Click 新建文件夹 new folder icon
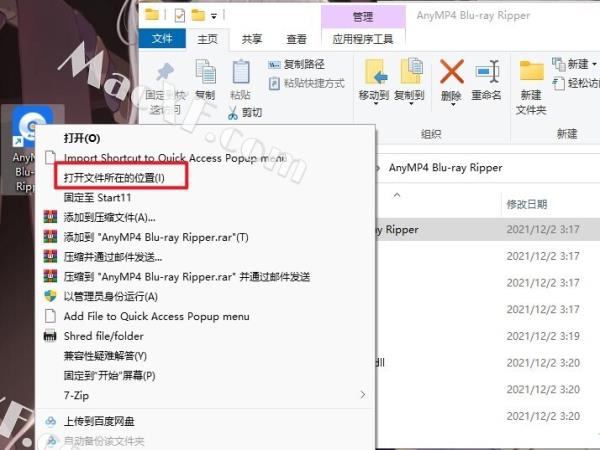This screenshot has width=600, height=450. tap(532, 71)
